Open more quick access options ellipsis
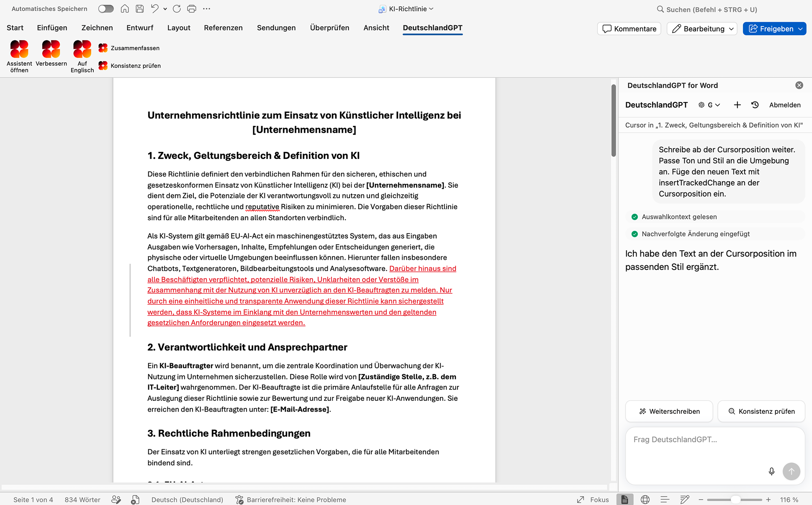 [x=206, y=9]
